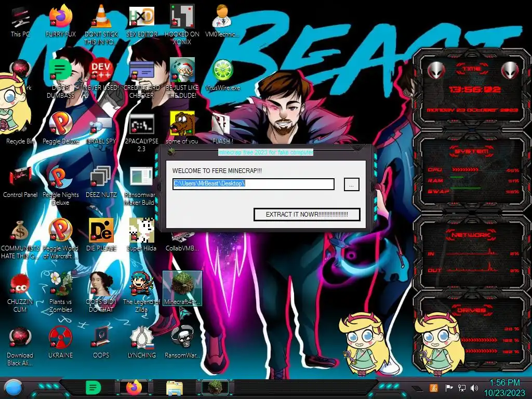The width and height of the screenshot is (532, 399).
Task: Switch to Firefox on the taskbar
Action: point(135,388)
